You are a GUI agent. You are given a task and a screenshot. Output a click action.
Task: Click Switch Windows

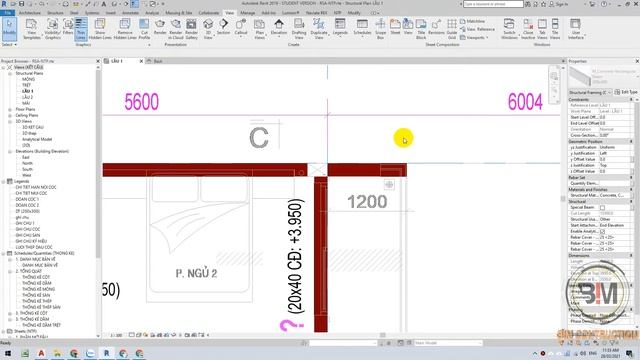click(x=509, y=29)
